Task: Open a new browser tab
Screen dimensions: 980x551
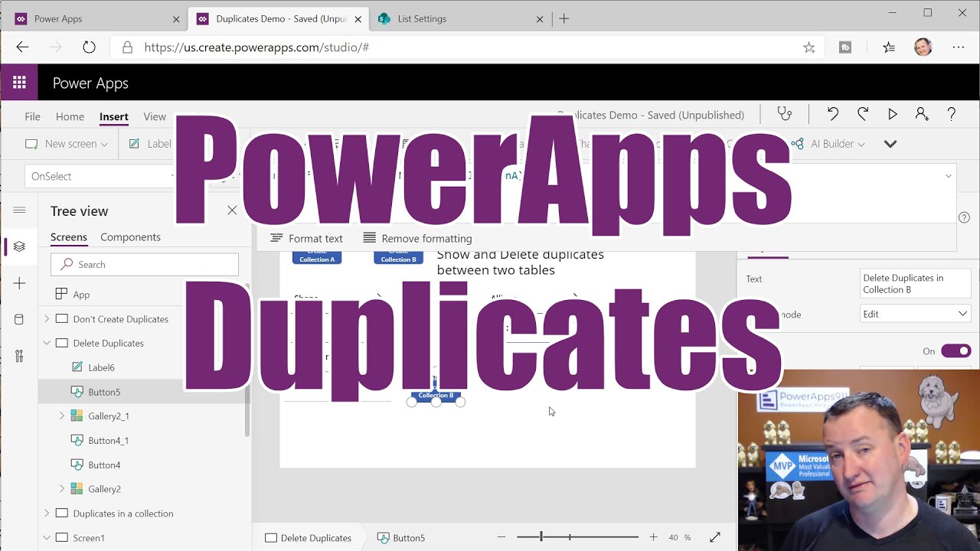Action: (x=564, y=19)
